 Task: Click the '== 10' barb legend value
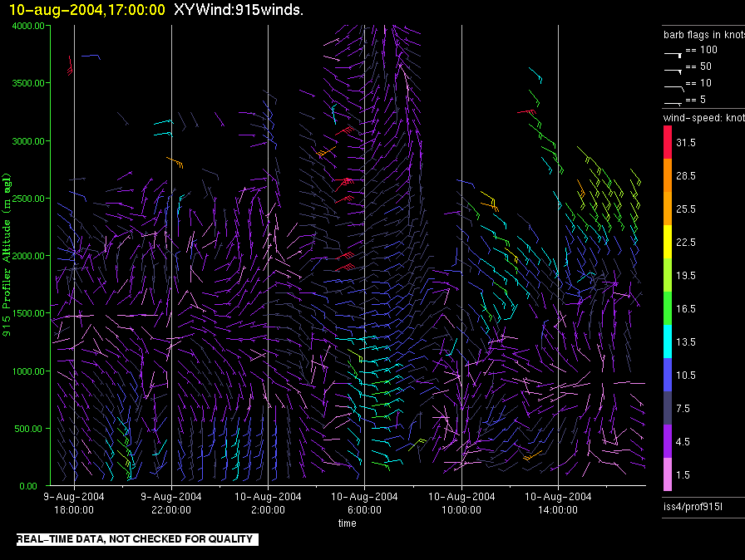point(698,83)
